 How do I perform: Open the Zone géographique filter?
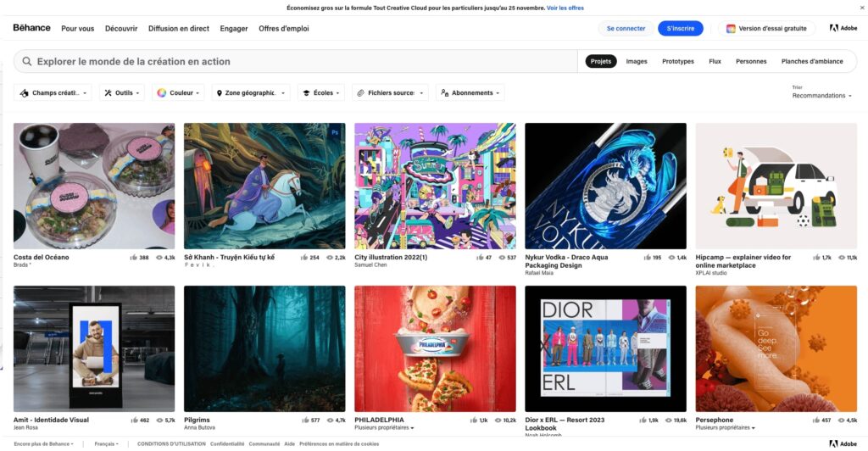pos(250,93)
